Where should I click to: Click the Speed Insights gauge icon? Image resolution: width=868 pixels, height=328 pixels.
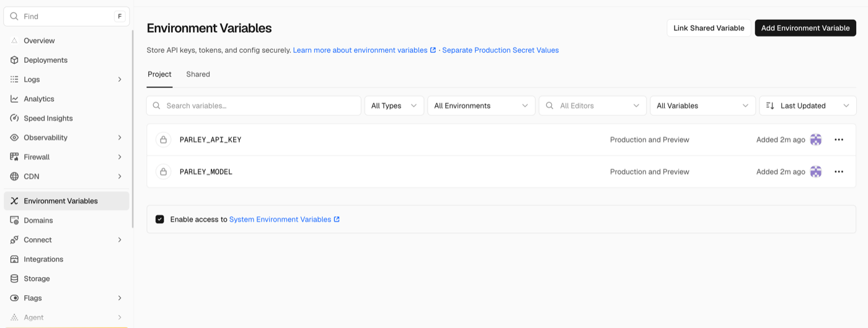[14, 118]
